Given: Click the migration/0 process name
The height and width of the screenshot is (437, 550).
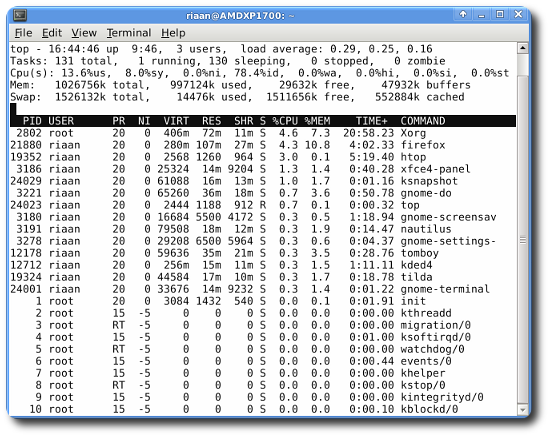Looking at the screenshot, I should tap(436, 325).
